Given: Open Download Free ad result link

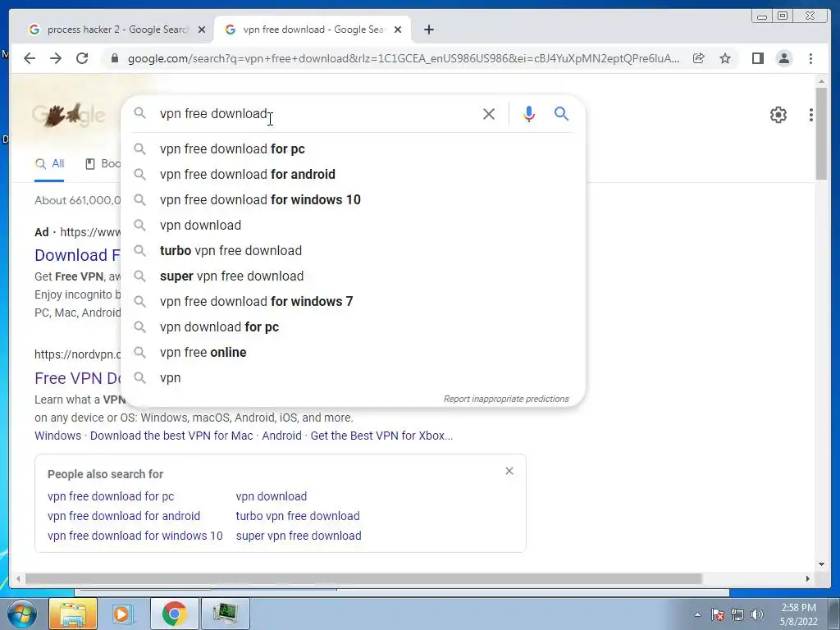Looking at the screenshot, I should tap(78, 255).
